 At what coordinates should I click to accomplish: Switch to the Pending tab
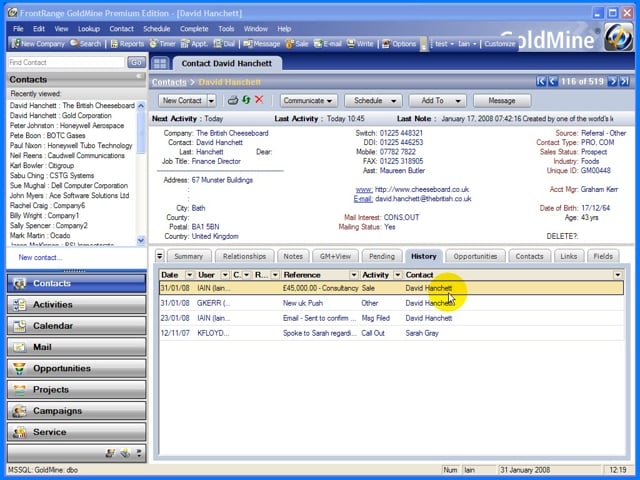pyautogui.click(x=382, y=256)
